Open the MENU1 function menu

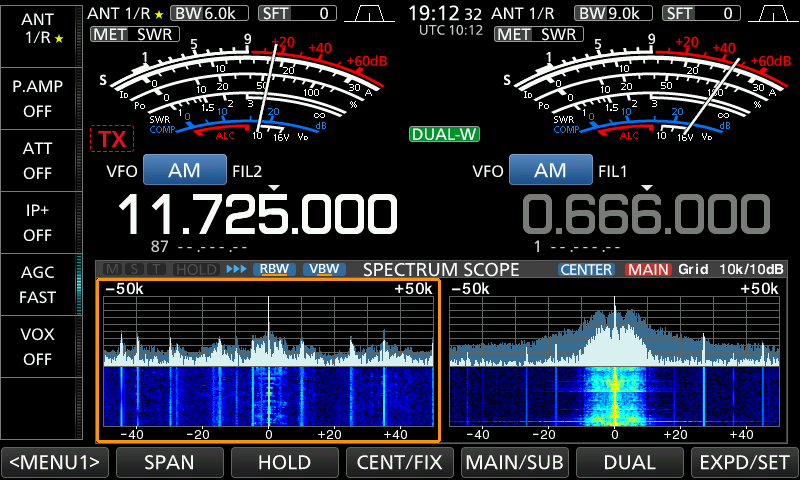55,462
